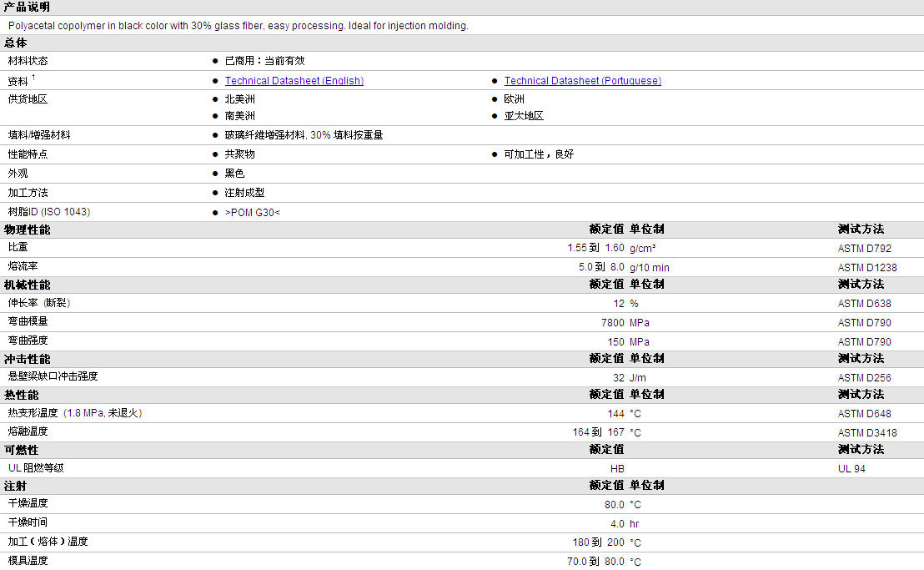Select the ASTM D792 test method cell

click(x=864, y=249)
